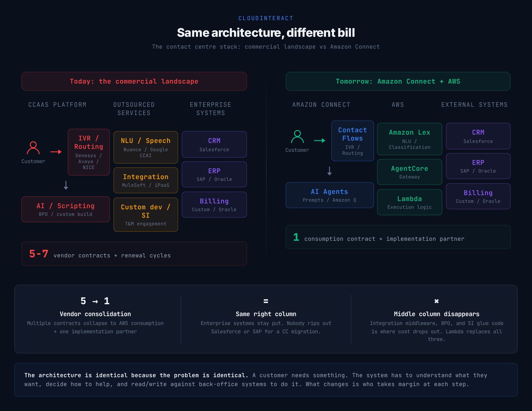Image resolution: width=532 pixels, height=411 pixels.
Task: Click the CLOUDINTERACT header link
Action: pyautogui.click(x=266, y=18)
